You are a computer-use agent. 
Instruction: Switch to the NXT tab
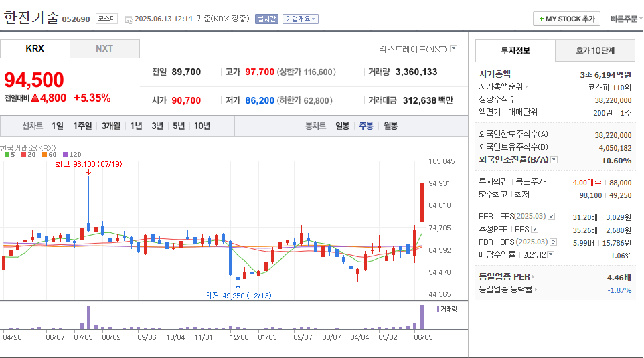point(104,48)
